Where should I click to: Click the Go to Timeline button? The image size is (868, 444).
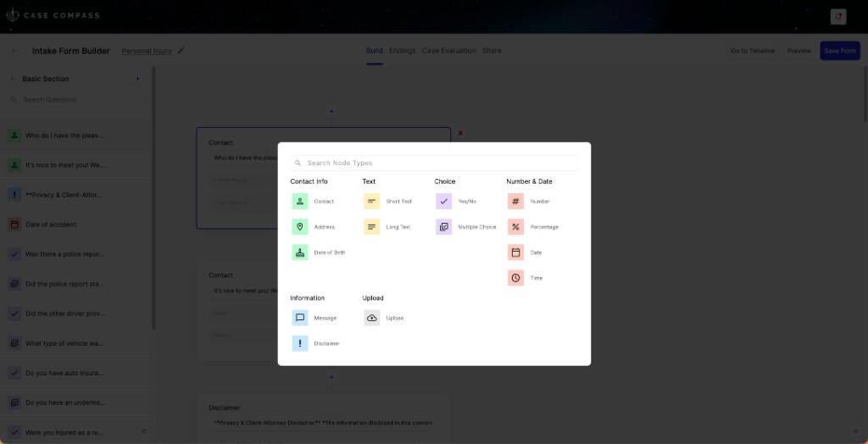click(753, 51)
